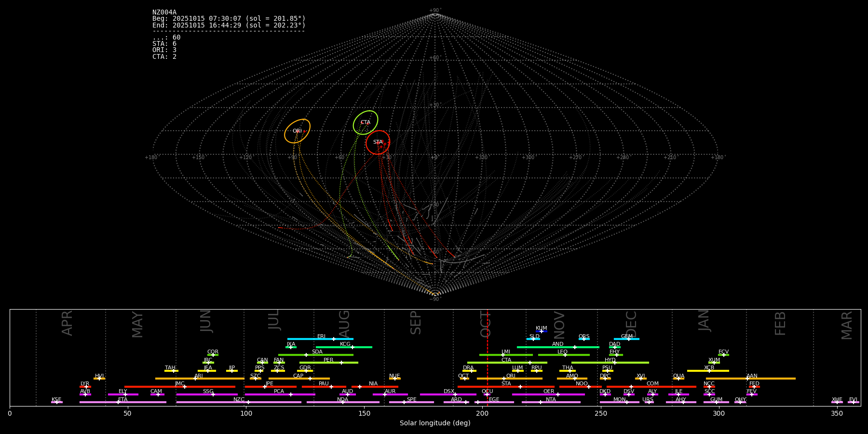Click the OCT month label
Viewport: 868px width, 434px height.
(x=485, y=324)
